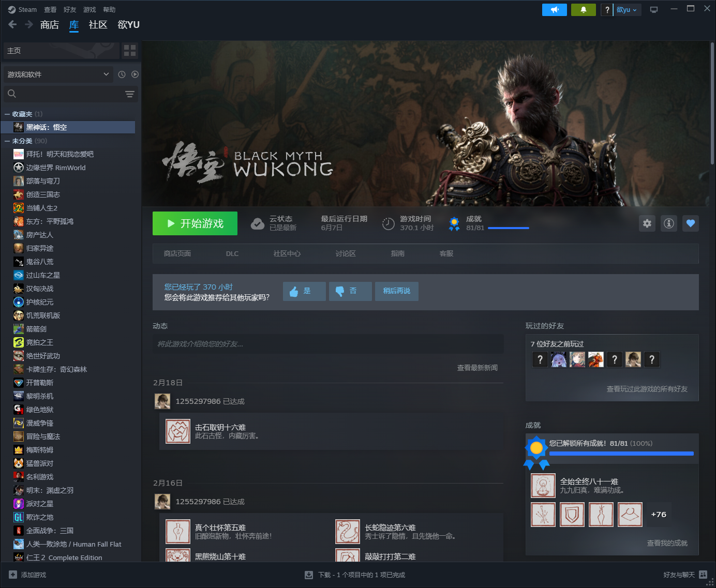
Task: Click 查看我的成就 link
Action: tap(667, 543)
